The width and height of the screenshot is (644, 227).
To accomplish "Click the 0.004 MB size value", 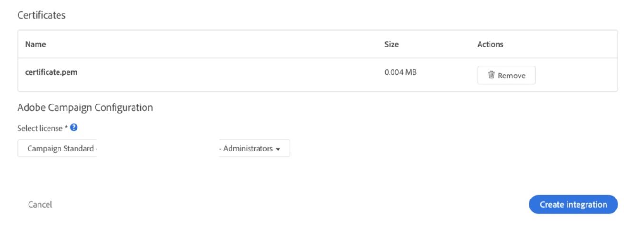I will (x=400, y=73).
